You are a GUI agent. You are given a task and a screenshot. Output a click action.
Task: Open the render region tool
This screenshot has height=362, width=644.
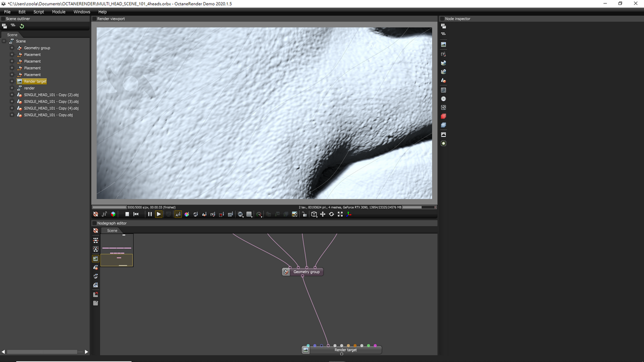point(221,214)
